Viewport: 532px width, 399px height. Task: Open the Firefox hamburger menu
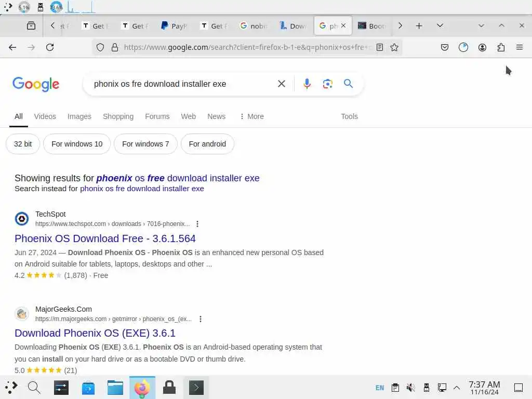[x=520, y=47]
